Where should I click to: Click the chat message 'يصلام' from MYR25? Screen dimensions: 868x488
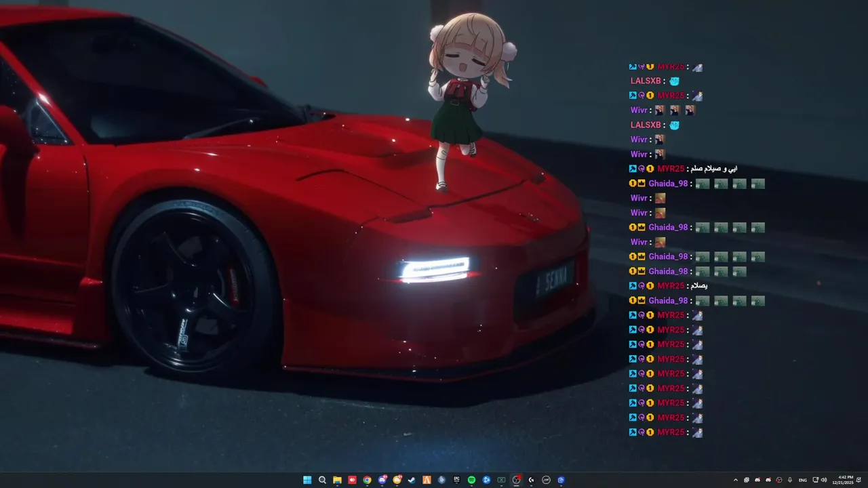pos(699,286)
